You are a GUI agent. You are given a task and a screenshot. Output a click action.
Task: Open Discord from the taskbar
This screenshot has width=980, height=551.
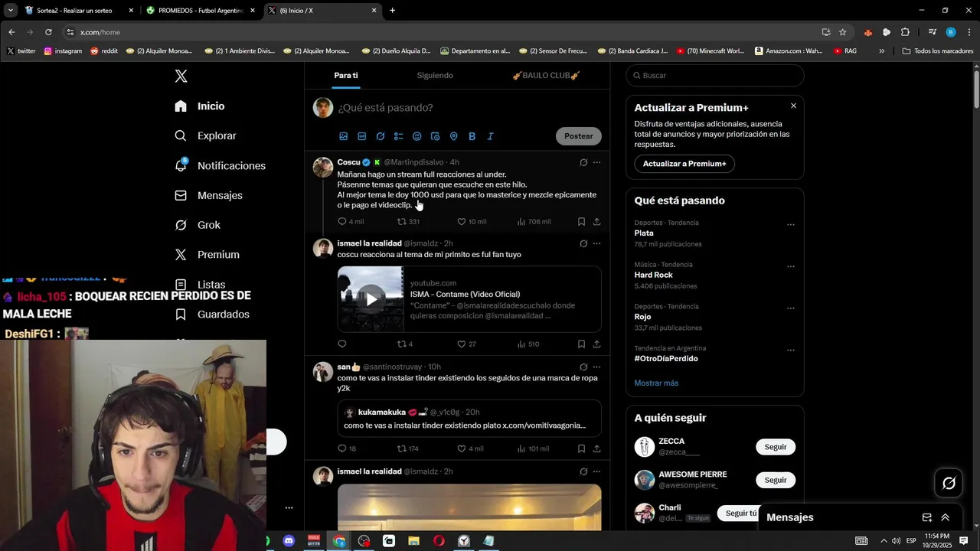tap(289, 541)
